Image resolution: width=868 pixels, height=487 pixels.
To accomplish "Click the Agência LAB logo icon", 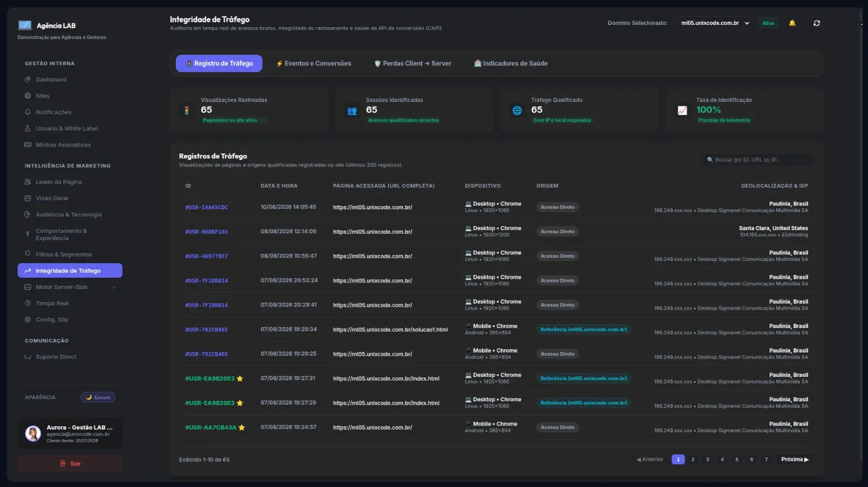I will [x=25, y=25].
